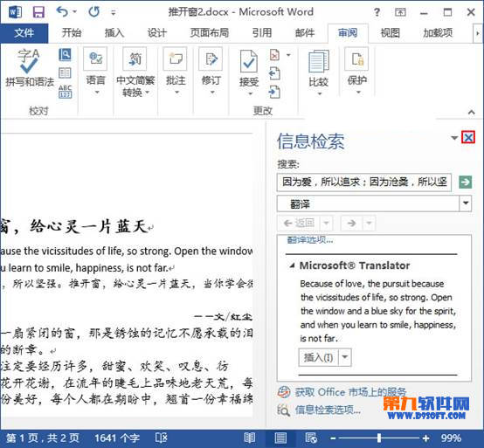Open the 语言 dropdown
Screen dimensions: 484x448
click(x=95, y=72)
